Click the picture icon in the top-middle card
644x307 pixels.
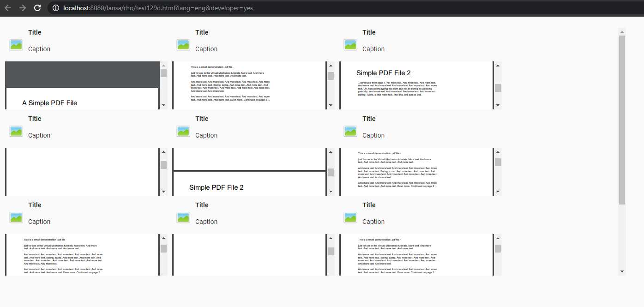tap(183, 45)
